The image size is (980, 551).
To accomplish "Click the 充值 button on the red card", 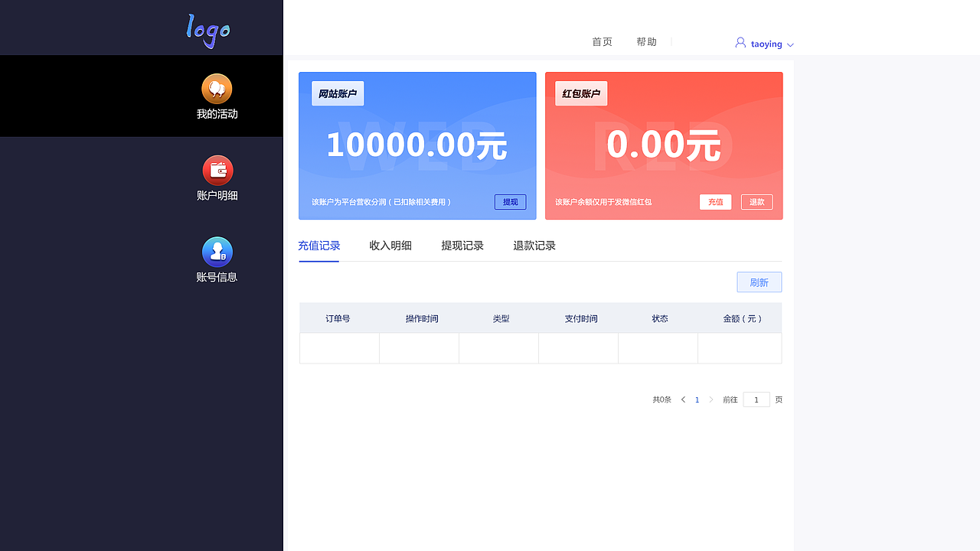I will pos(715,201).
